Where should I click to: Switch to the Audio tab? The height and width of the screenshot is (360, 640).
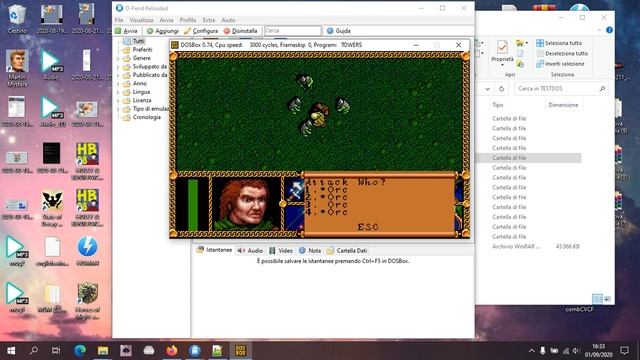click(250, 251)
